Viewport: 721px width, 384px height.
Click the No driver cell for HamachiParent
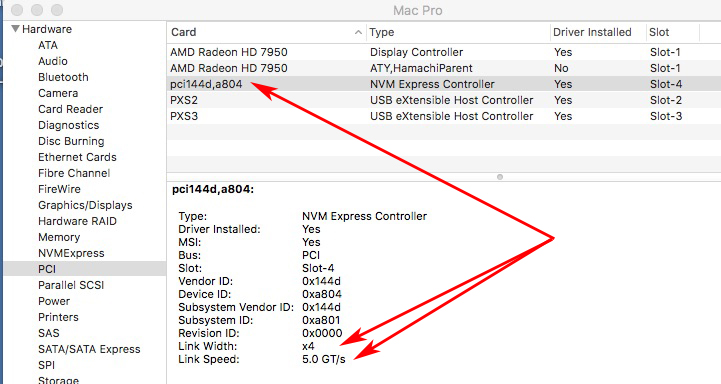[x=561, y=68]
